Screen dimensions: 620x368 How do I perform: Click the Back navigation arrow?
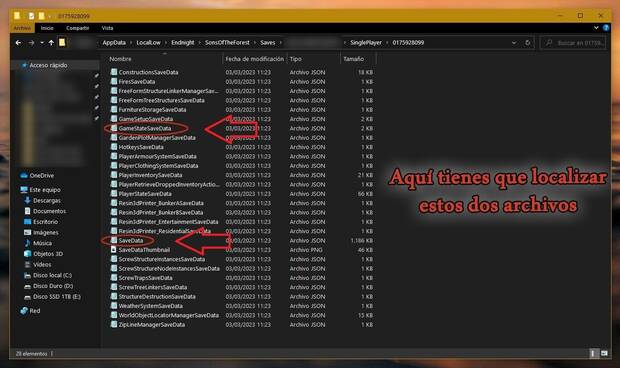[x=18, y=43]
